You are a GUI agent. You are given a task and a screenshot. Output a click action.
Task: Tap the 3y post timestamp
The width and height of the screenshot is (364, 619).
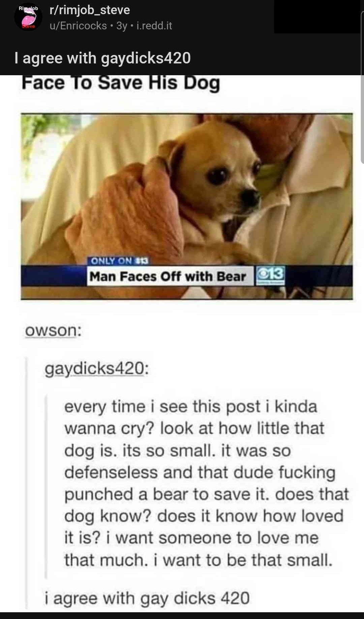pyautogui.click(x=122, y=26)
